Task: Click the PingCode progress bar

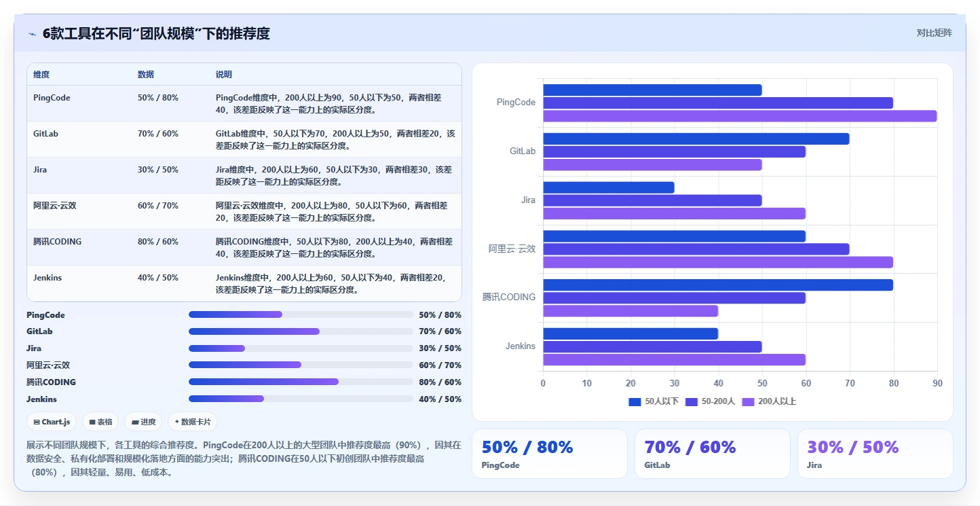Action: (x=301, y=314)
